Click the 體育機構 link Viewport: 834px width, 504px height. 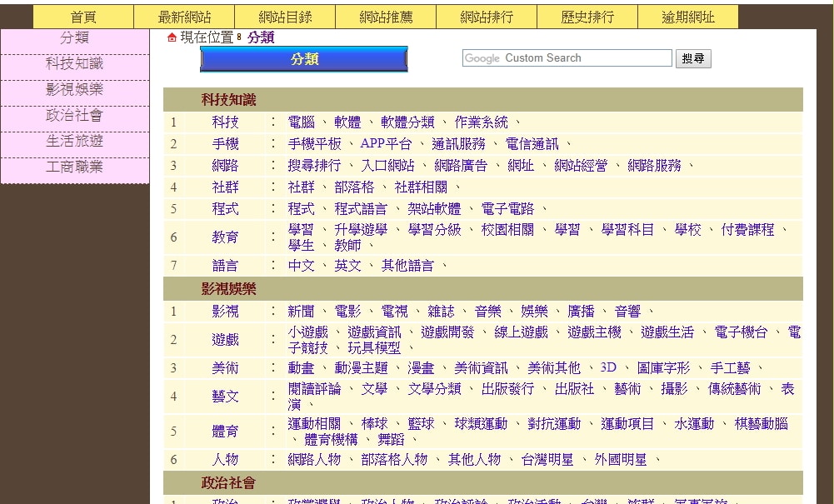click(x=331, y=440)
